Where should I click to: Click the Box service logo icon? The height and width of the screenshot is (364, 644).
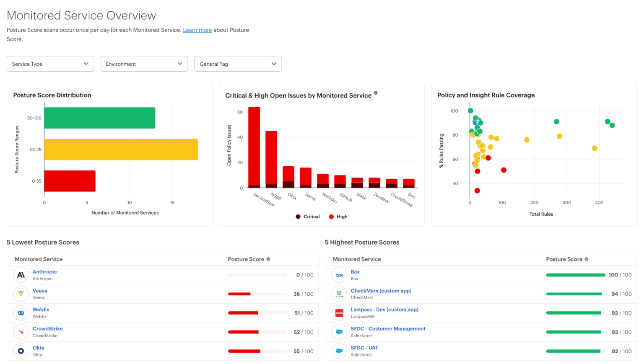339,274
